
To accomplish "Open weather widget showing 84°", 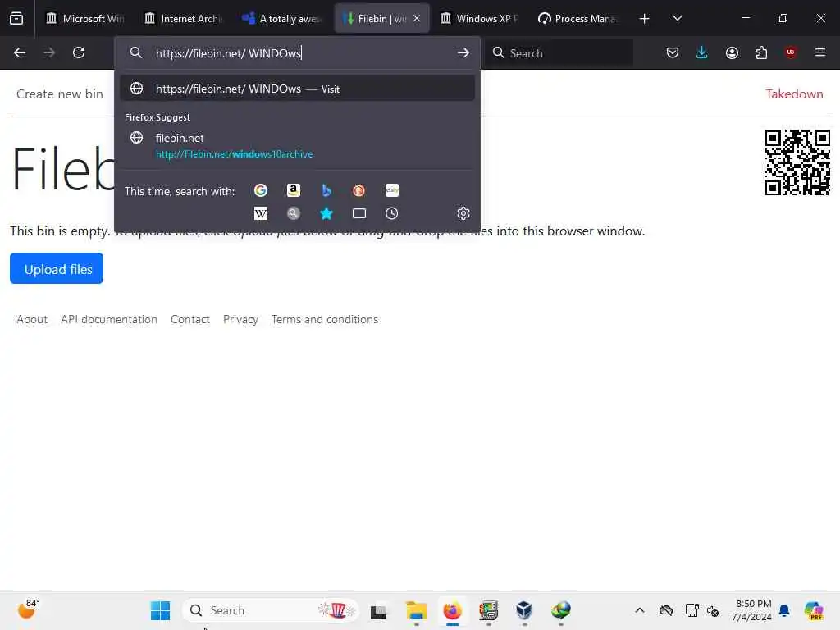I will pos(28,609).
